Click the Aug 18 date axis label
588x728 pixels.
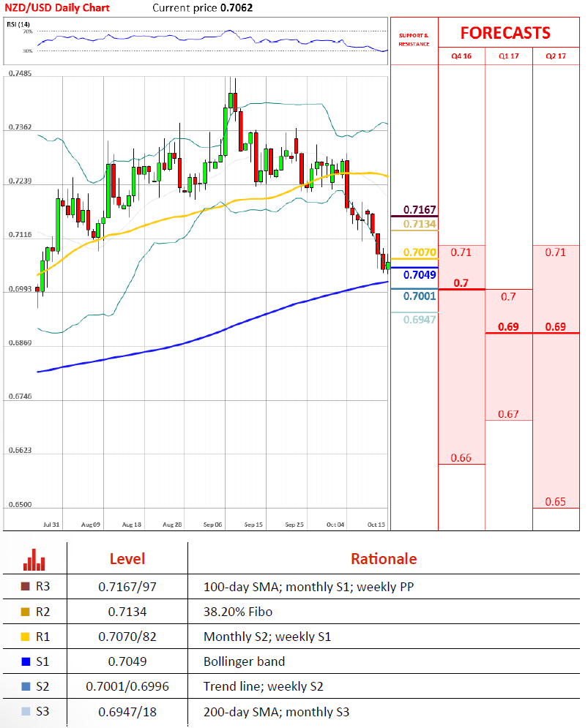click(x=131, y=524)
